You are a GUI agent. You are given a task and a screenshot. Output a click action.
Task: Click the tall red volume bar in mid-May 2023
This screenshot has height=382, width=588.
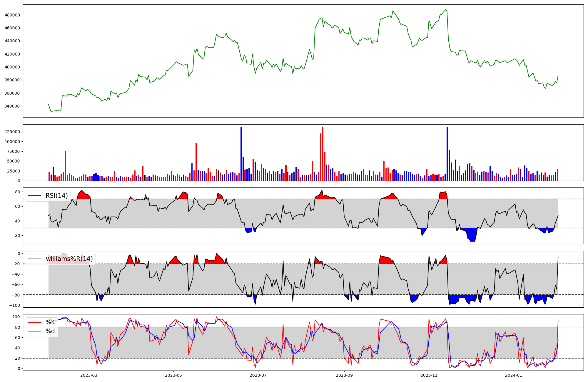click(x=196, y=162)
